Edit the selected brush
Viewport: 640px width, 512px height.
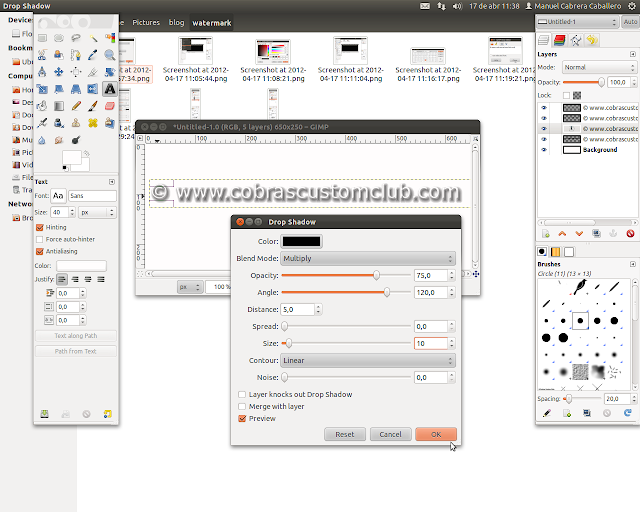(x=547, y=413)
